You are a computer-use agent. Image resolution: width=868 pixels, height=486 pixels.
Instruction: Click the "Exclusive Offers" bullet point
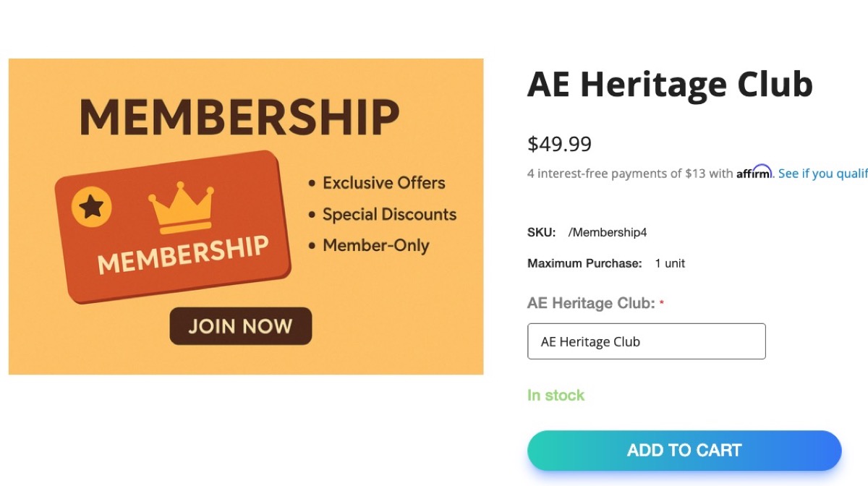[383, 183]
